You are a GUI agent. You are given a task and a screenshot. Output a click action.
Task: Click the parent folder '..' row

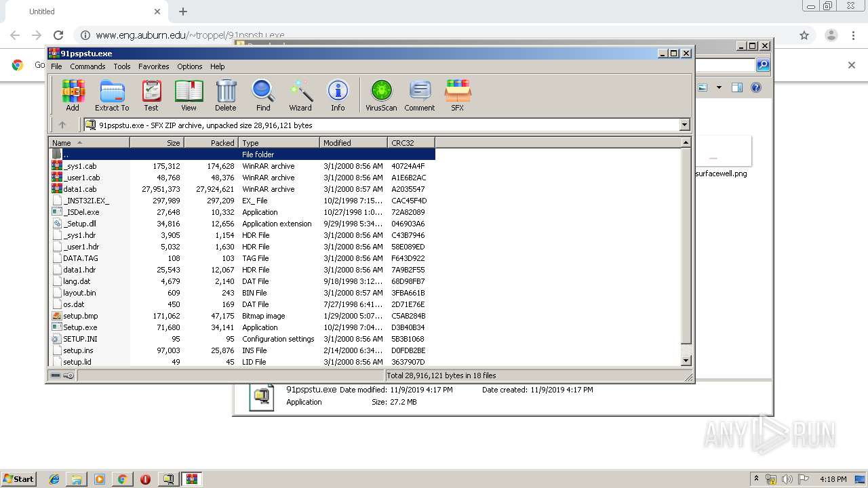(x=243, y=155)
